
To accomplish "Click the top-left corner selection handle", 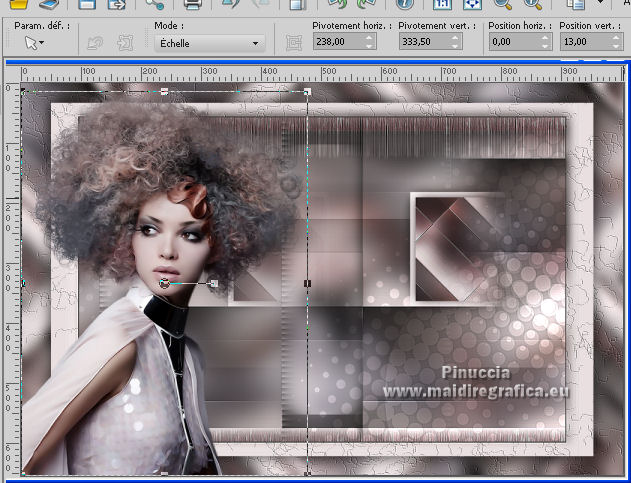I will [23, 92].
